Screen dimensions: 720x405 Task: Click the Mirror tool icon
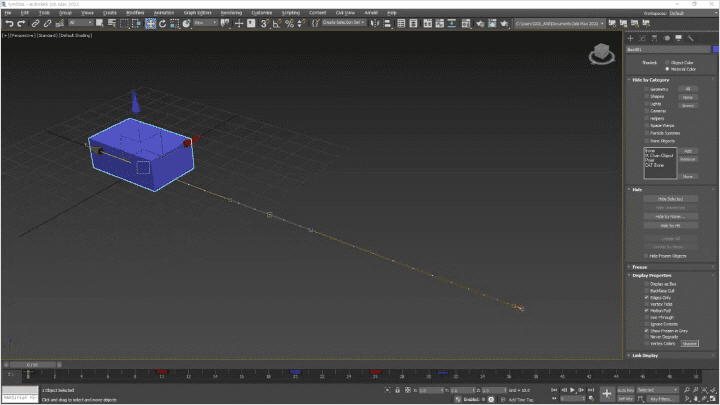(x=375, y=23)
